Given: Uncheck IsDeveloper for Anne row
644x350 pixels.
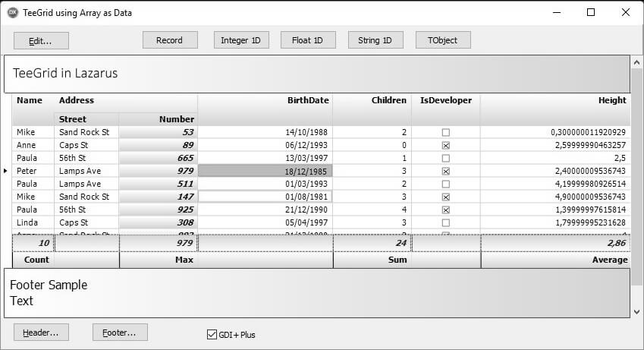Looking at the screenshot, I should point(445,145).
